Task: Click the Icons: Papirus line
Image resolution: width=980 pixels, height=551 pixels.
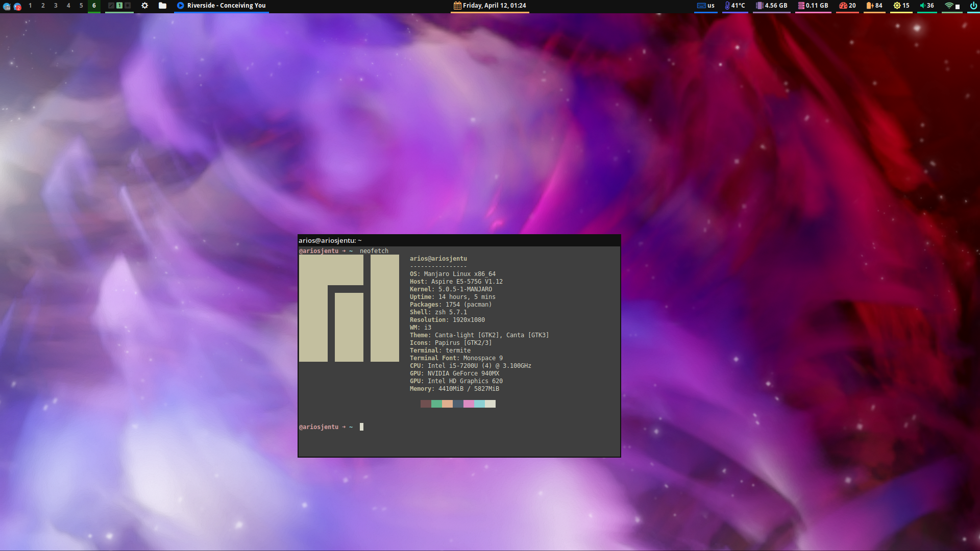Action: [x=451, y=343]
